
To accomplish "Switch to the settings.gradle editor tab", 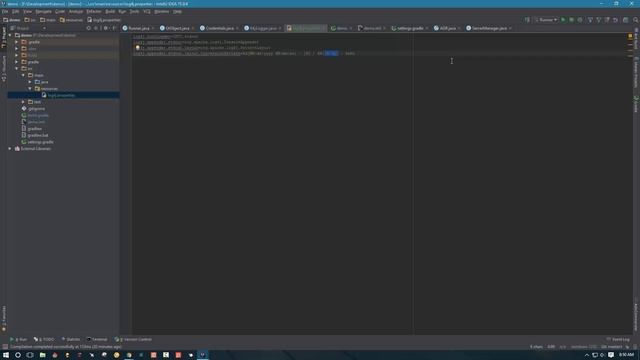I will tap(410, 28).
